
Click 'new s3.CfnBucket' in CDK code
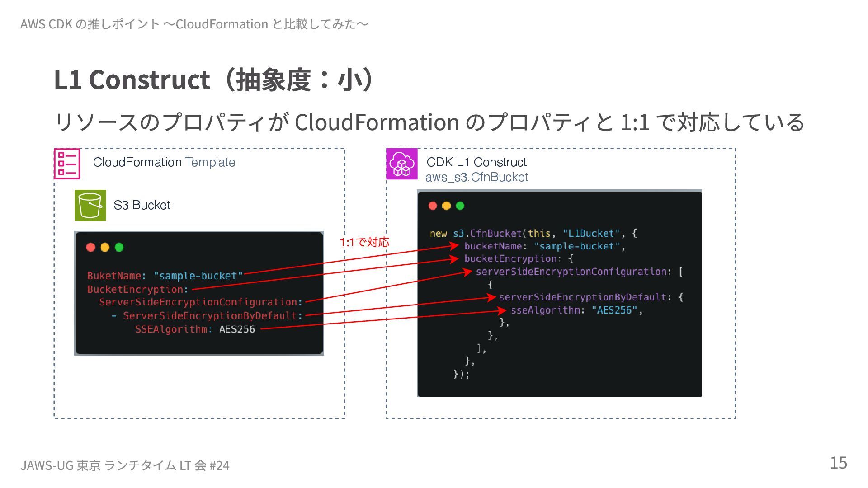coord(476,234)
